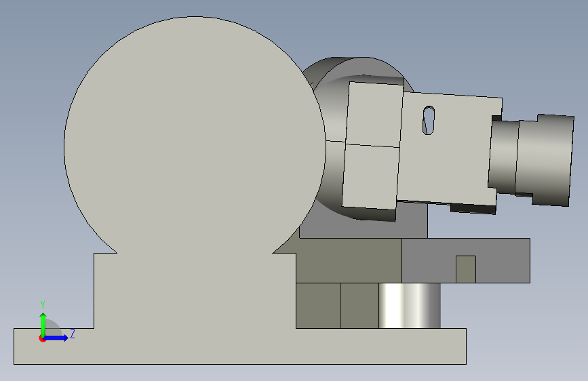The image size is (588, 381).
Task: Select the small rectangular notch in gray block
Action: click(x=466, y=269)
